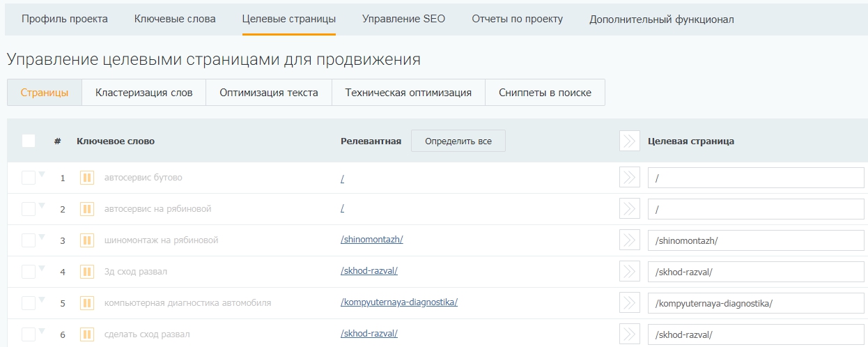Viewport: 868px width, 347px height.
Task: Toggle the select-all checkbox in table header
Action: 29,141
